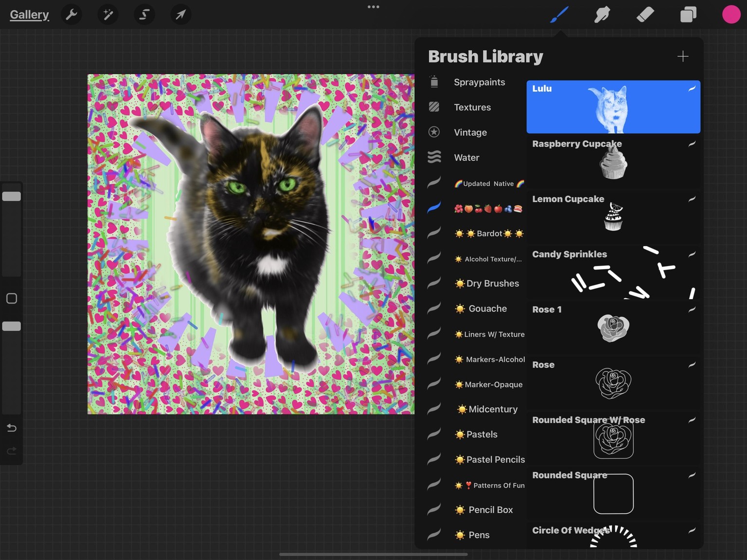
Task: Open the Vintage brush set
Action: coord(476,132)
